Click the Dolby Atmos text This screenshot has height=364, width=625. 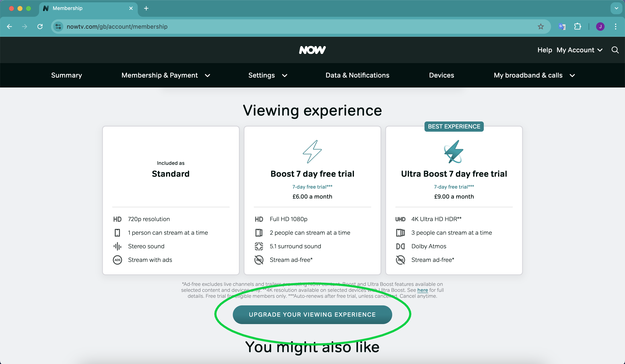coord(429,246)
